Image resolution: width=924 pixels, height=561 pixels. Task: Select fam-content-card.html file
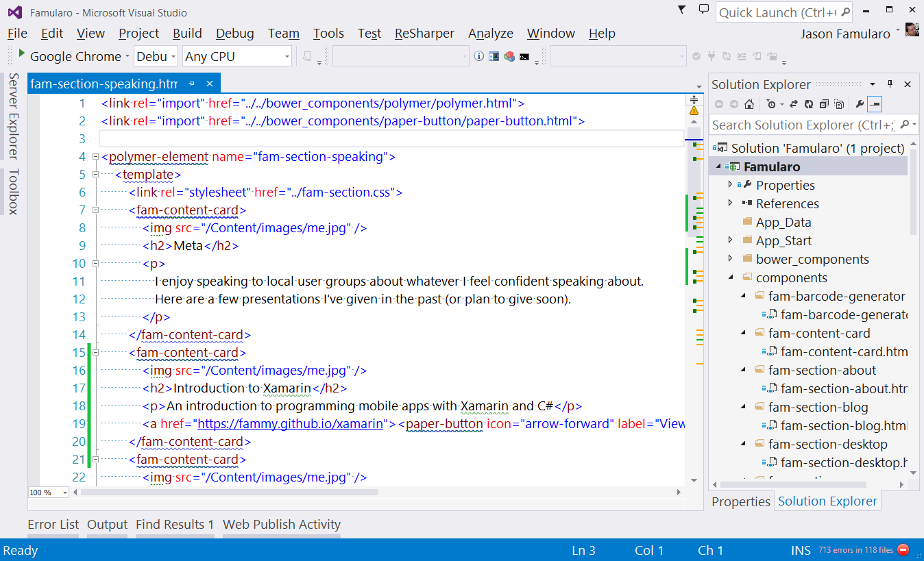tap(844, 351)
